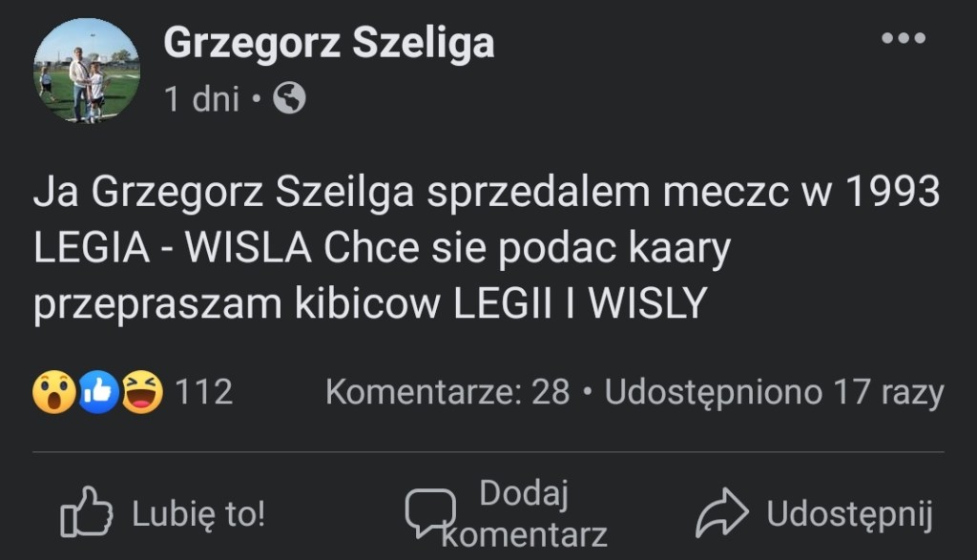Click the blue Like reaction icon

pyautogui.click(x=97, y=392)
